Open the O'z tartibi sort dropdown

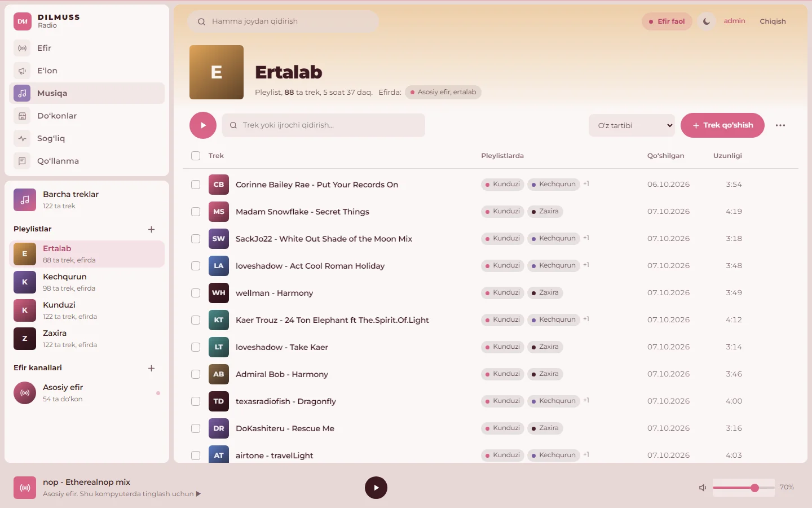[x=632, y=125]
